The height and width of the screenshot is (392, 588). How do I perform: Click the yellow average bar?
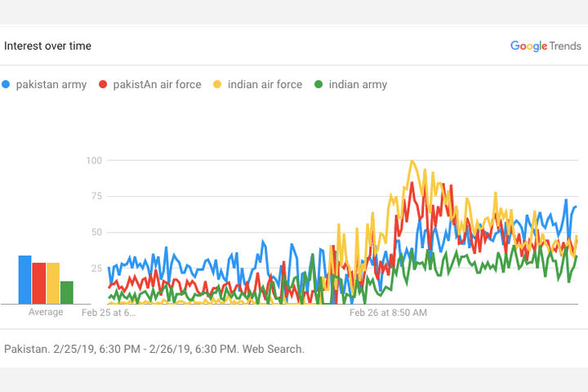(53, 283)
